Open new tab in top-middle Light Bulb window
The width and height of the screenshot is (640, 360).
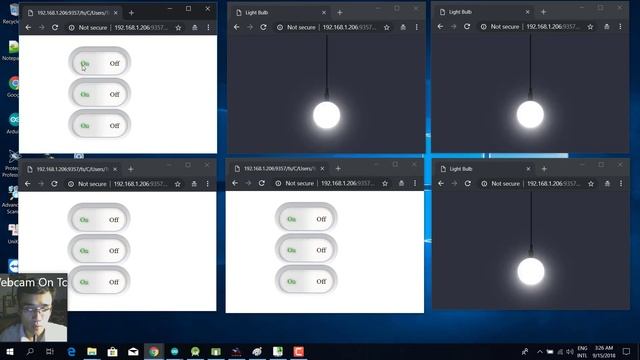[340, 13]
